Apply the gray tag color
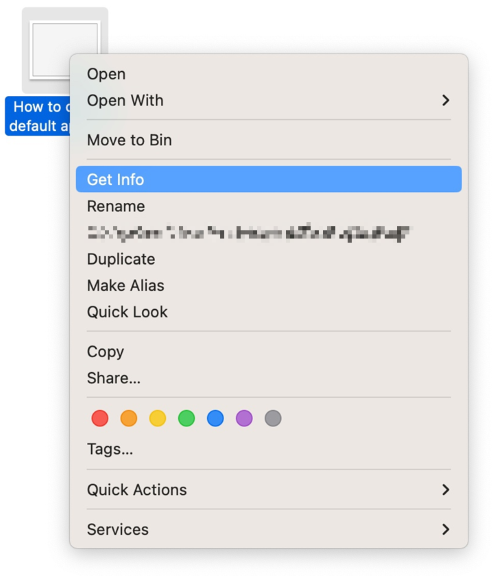Screen dimensions: 500x576 tap(273, 418)
